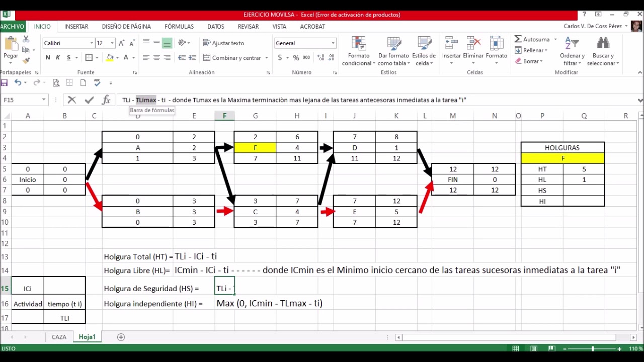The width and height of the screenshot is (644, 362).
Task: Click the page layout view icon
Action: [x=534, y=348]
